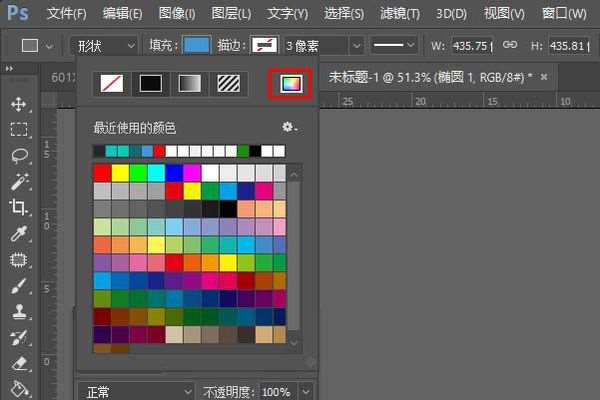600x400 pixels.
Task: Open the 正常 blend mode dropdown
Action: 136,392
